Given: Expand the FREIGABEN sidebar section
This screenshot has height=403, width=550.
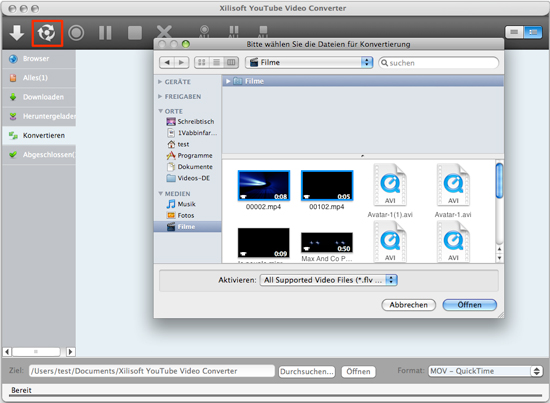Looking at the screenshot, I should coord(160,96).
